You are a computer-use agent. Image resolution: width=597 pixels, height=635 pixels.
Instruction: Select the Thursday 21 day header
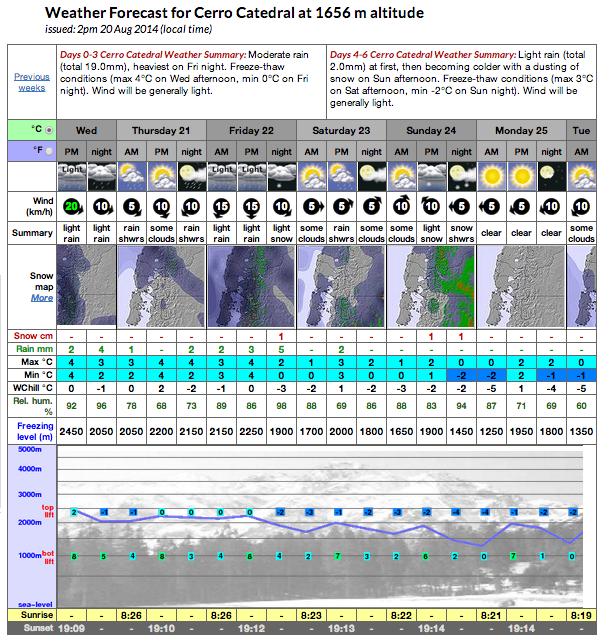[162, 130]
